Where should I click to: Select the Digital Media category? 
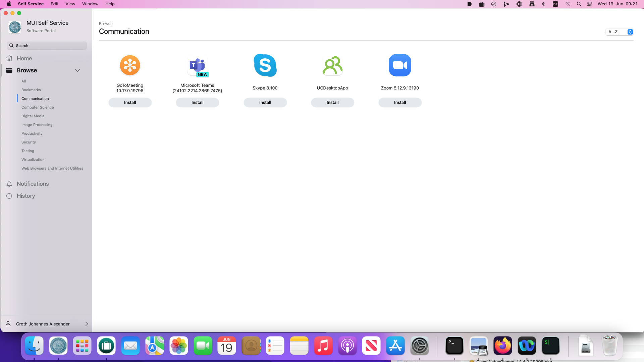point(33,116)
